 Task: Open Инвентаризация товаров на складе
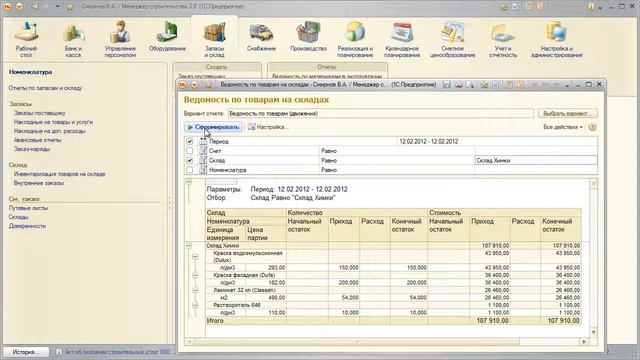tap(60, 174)
